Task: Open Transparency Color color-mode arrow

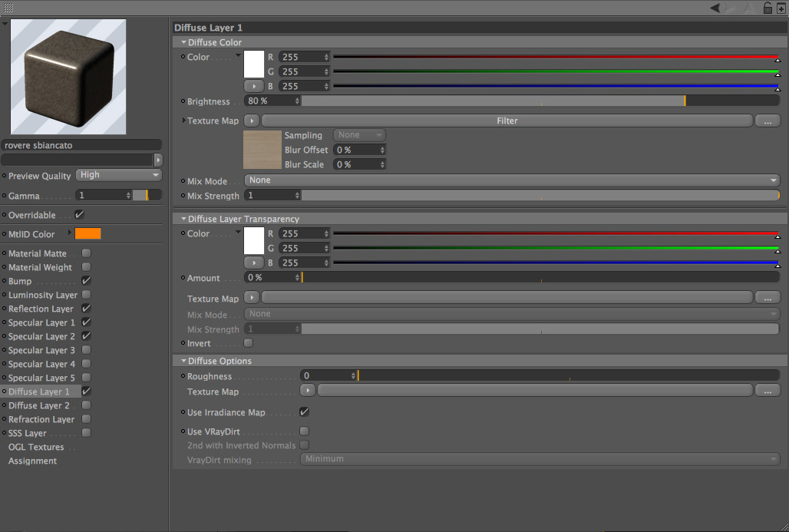Action: click(238, 232)
